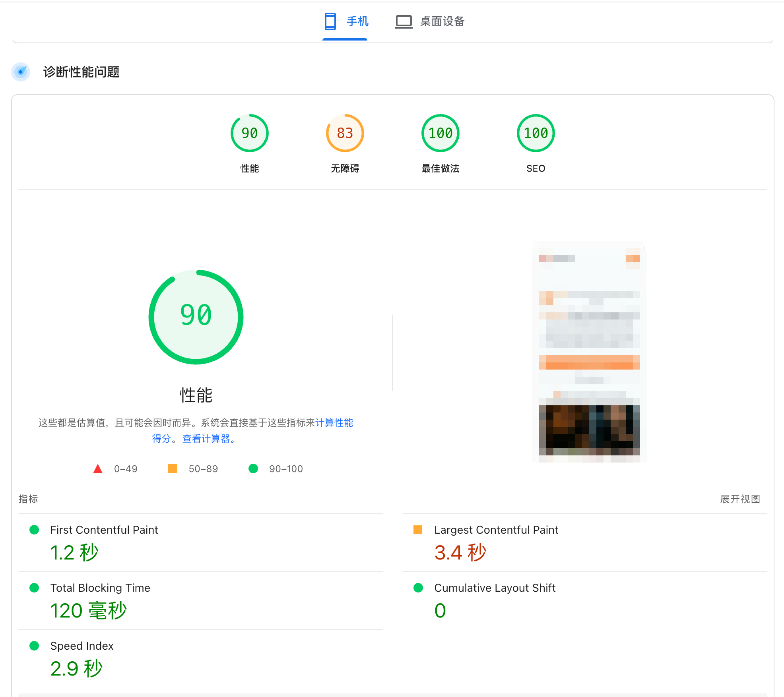
Task: Click the 100 SEO score gauge
Action: [536, 133]
